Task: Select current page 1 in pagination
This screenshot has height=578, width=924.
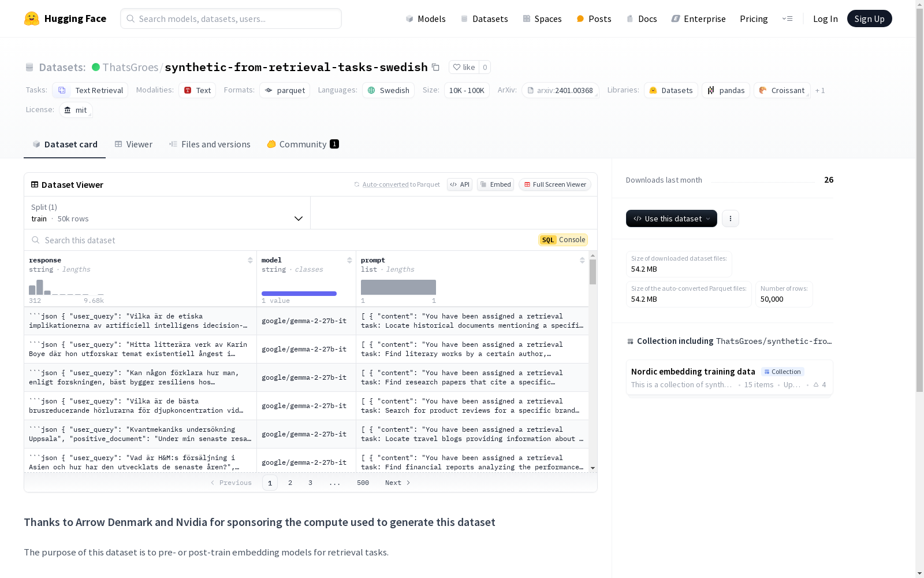Action: 270,483
